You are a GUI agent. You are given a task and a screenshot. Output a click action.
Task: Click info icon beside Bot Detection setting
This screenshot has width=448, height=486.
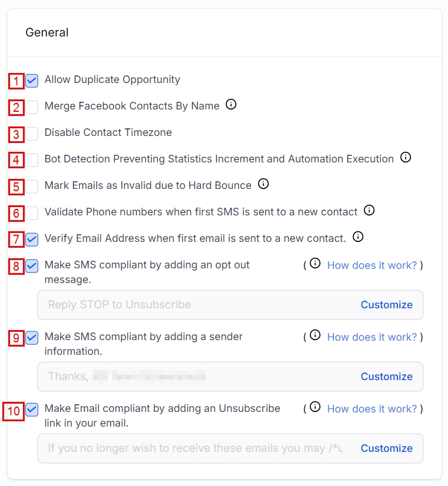(x=405, y=158)
